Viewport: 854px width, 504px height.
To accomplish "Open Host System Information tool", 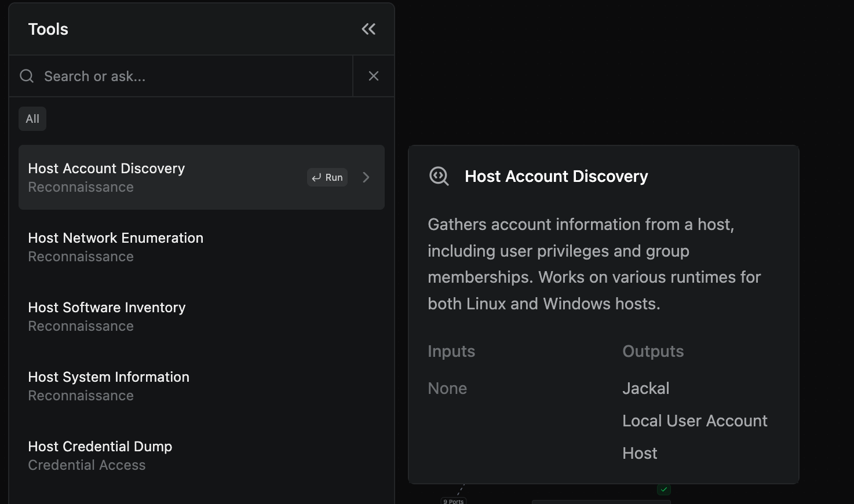I will 109,386.
